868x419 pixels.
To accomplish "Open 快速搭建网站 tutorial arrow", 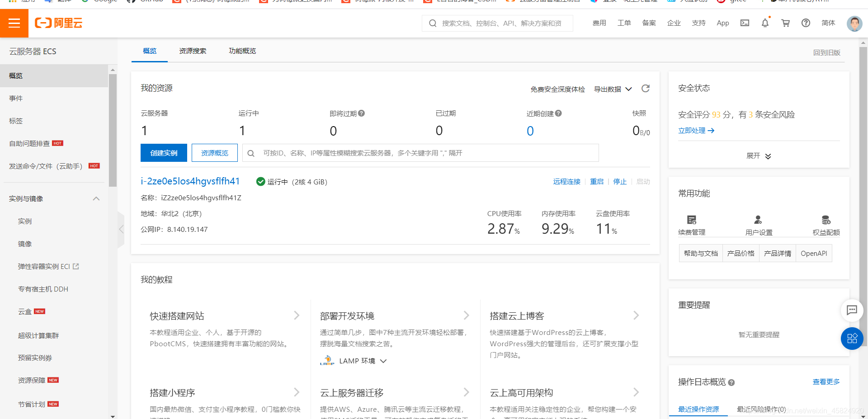I will pos(297,315).
